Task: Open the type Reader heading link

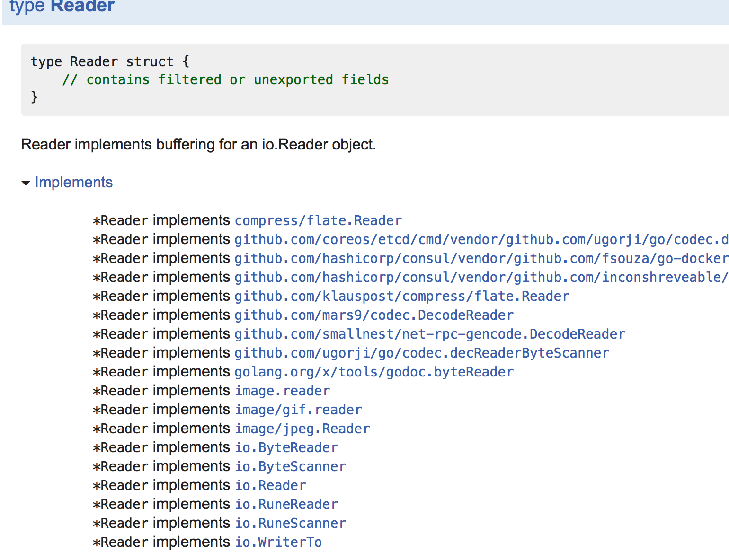Action: (x=82, y=7)
